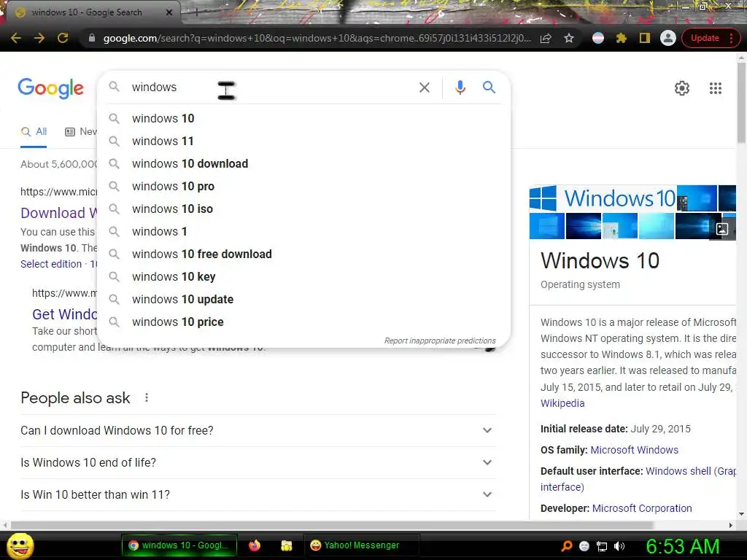Screen dimensions: 747x560
Task: Open the smiley Start button
Action: click(20, 545)
